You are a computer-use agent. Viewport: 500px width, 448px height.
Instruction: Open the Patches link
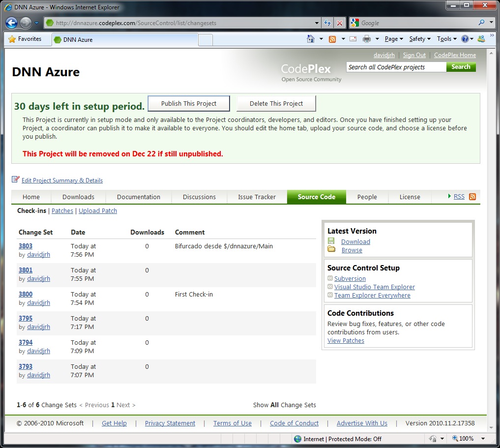pos(62,210)
